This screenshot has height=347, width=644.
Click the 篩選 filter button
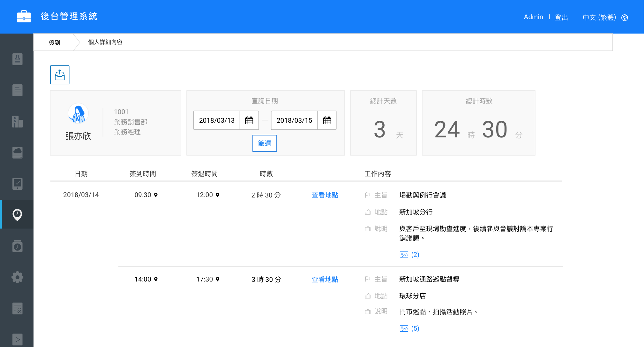click(265, 143)
